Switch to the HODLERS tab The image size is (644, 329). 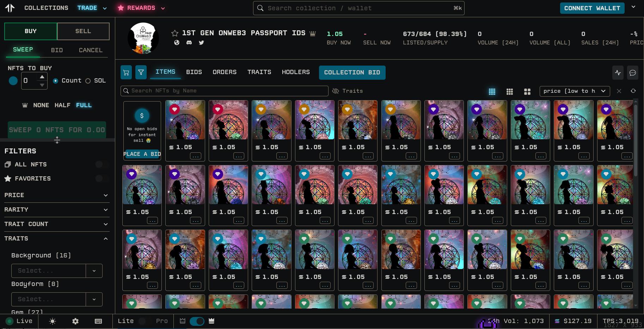(x=296, y=72)
